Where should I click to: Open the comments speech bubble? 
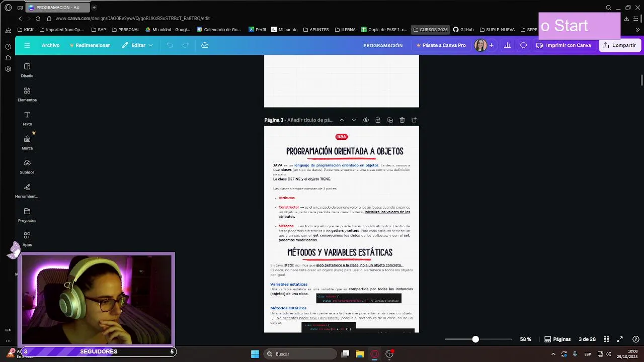tap(523, 45)
